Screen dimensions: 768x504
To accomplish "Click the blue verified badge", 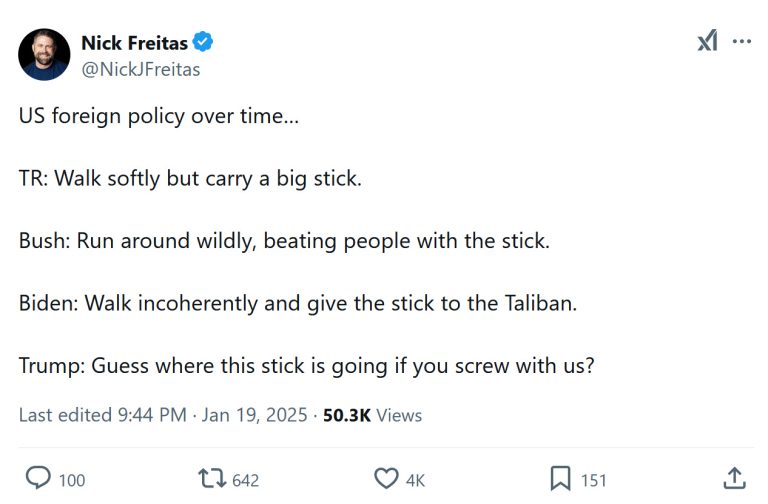I will [203, 43].
